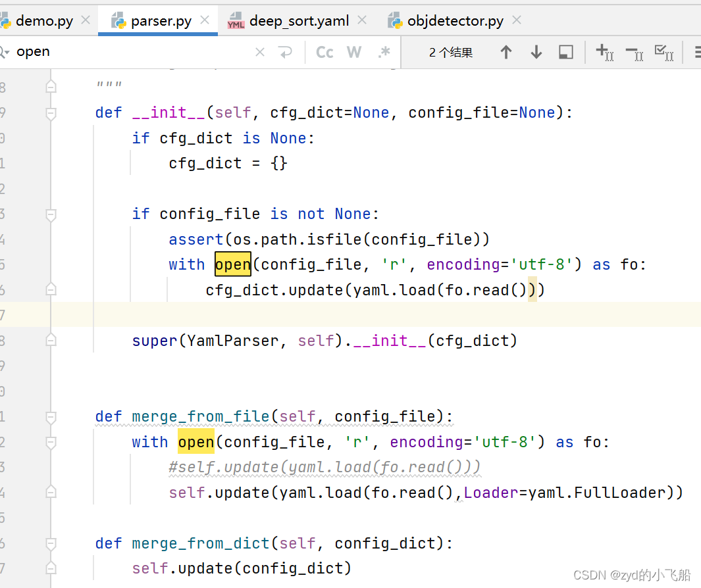Click the Python icon on parser.py tab
Image resolution: width=701 pixels, height=588 pixels.
(x=118, y=20)
